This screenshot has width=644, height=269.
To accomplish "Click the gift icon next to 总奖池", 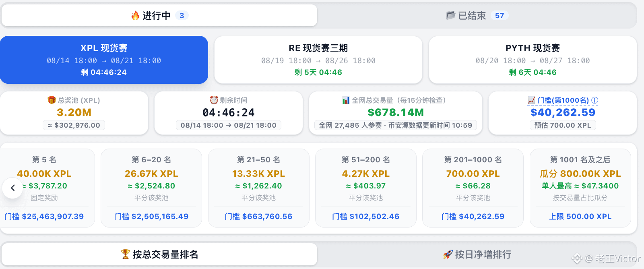I will tap(52, 100).
